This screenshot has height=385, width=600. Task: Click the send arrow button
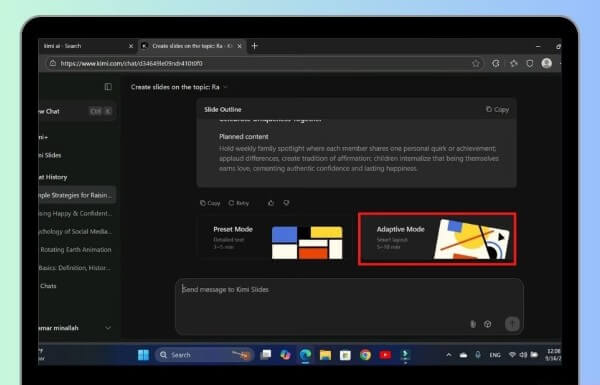512,323
